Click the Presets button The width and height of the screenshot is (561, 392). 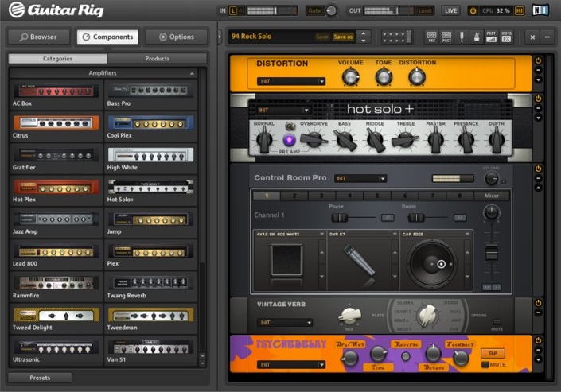(40, 378)
